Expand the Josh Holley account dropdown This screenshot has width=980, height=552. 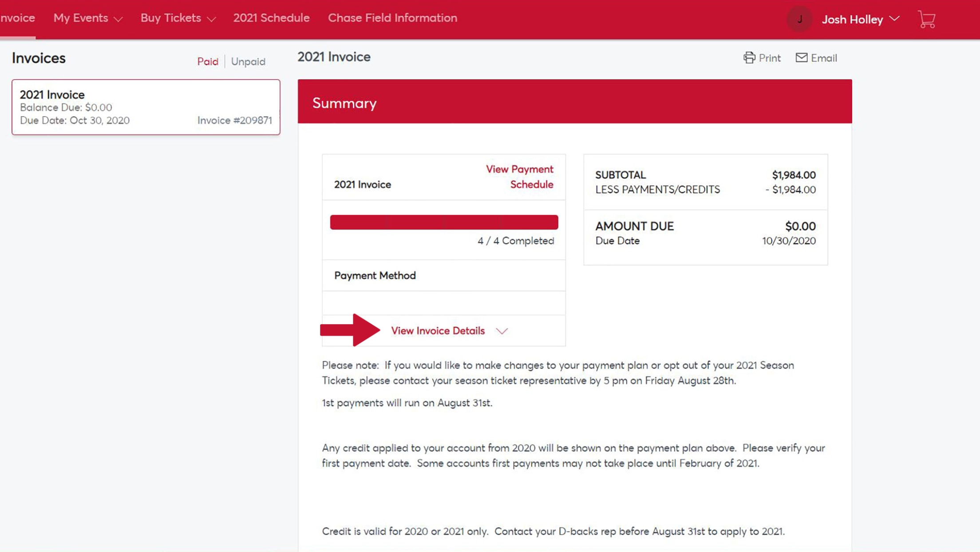click(894, 19)
